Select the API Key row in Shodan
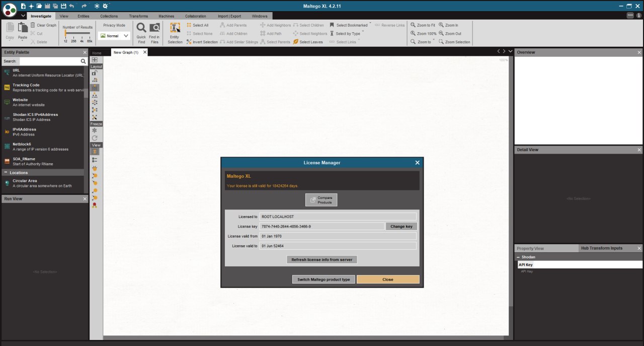644x346 pixels. [x=580, y=264]
